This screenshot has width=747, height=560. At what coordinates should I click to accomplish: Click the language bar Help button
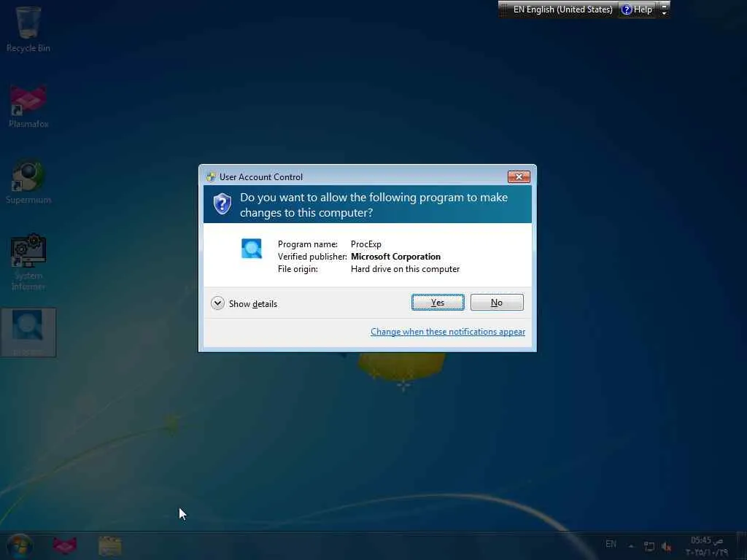point(636,9)
